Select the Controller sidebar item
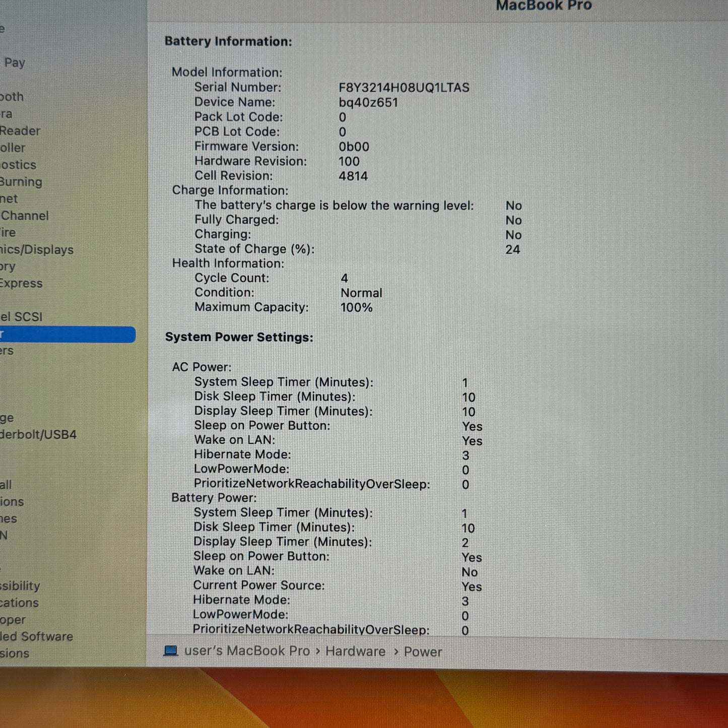The width and height of the screenshot is (728, 728). pyautogui.click(x=13, y=148)
